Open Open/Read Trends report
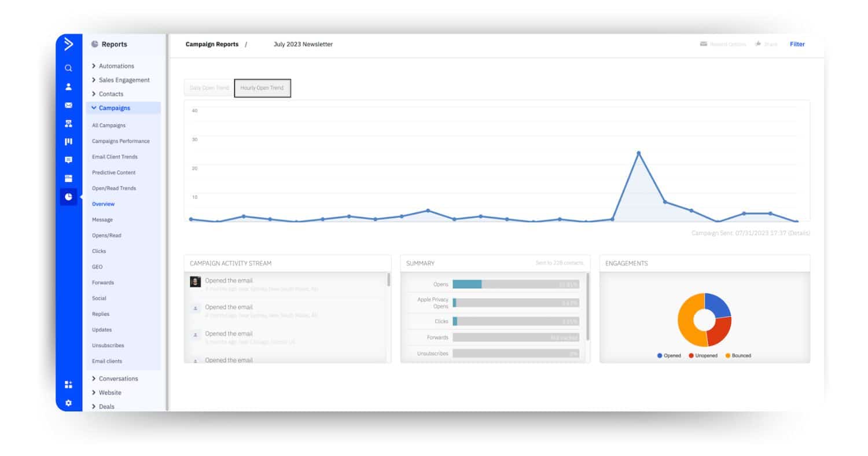Image resolution: width=868 pixels, height=456 pixels. click(x=114, y=188)
